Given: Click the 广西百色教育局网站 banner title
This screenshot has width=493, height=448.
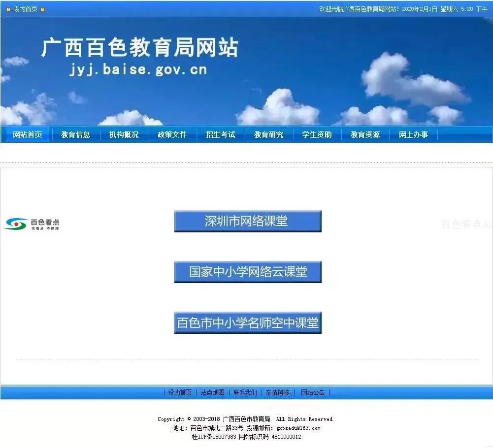Looking at the screenshot, I should tap(139, 48).
